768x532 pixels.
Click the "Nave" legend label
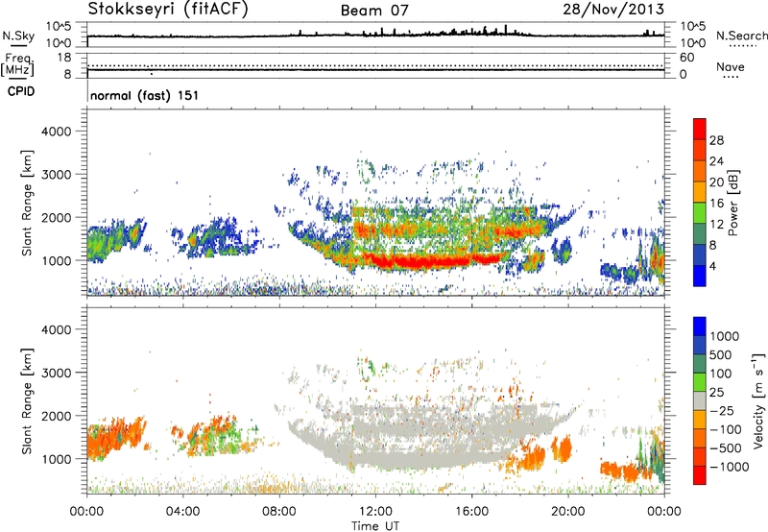coord(731,67)
